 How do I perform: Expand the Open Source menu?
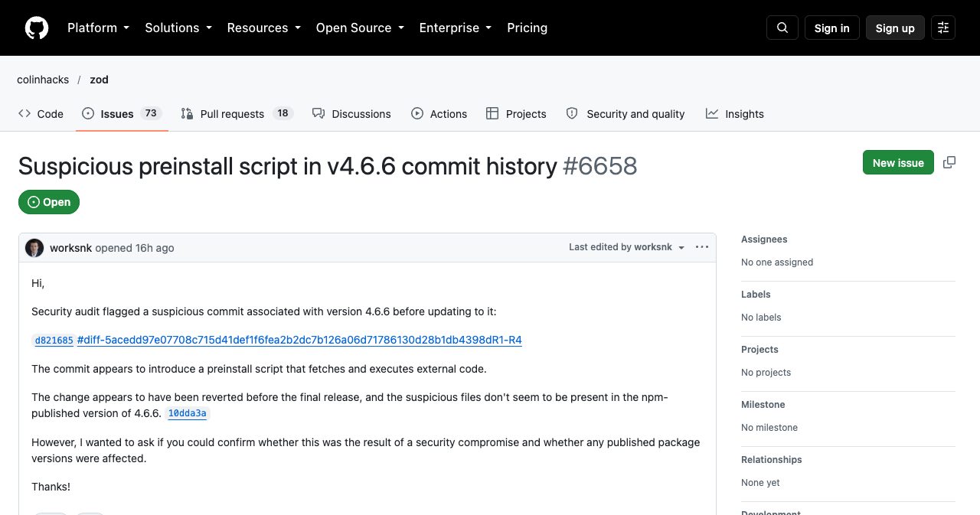pos(359,28)
